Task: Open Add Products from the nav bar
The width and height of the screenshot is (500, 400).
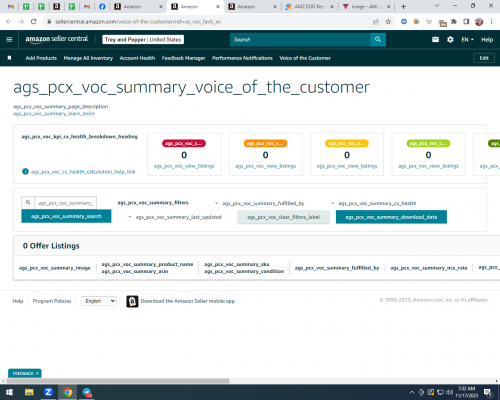Action: point(41,58)
